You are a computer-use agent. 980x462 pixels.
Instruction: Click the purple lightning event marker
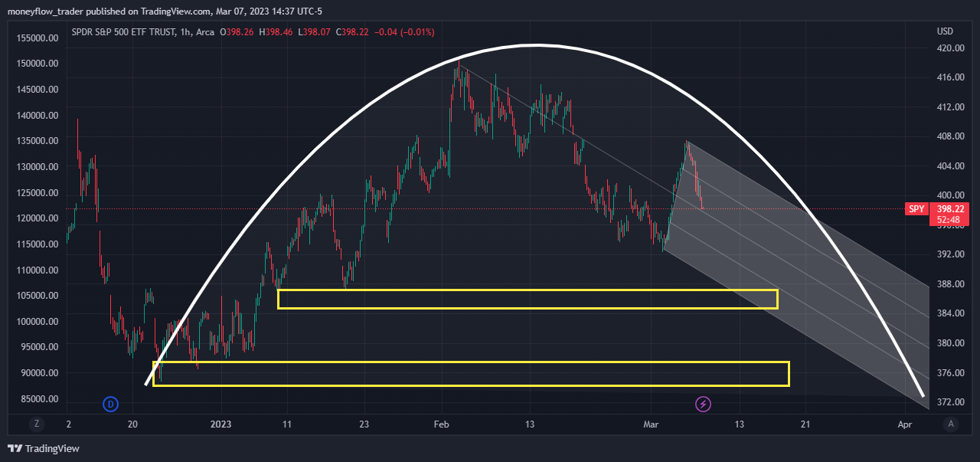point(702,404)
